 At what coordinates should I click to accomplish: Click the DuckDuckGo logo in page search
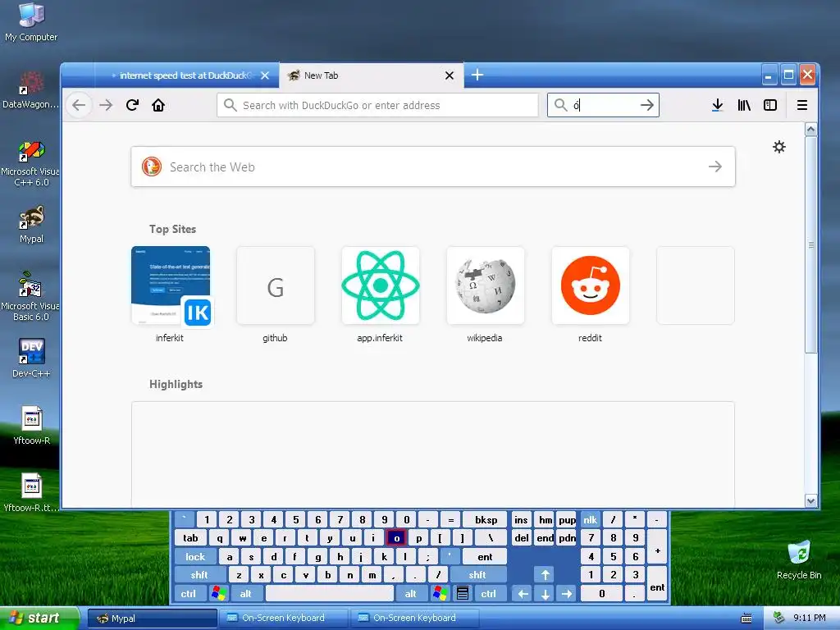152,167
